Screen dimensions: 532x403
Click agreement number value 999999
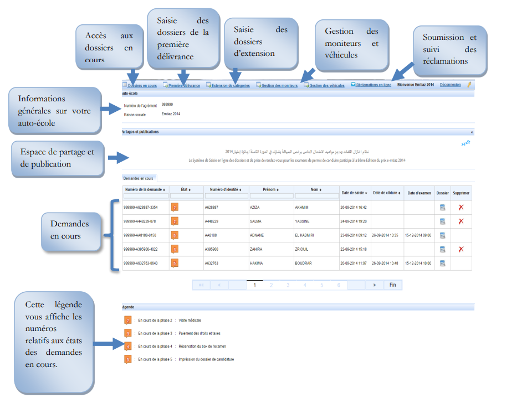click(167, 105)
